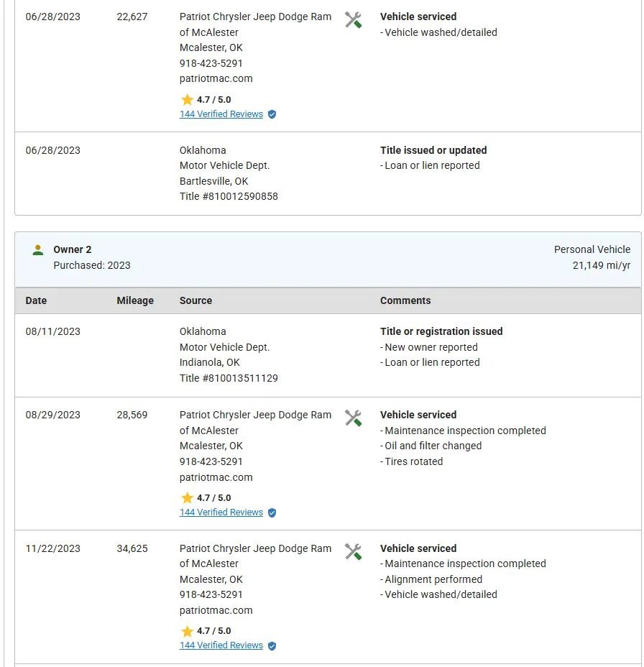Click Title #810013511129 text
This screenshot has width=644, height=667.
pyautogui.click(x=229, y=378)
